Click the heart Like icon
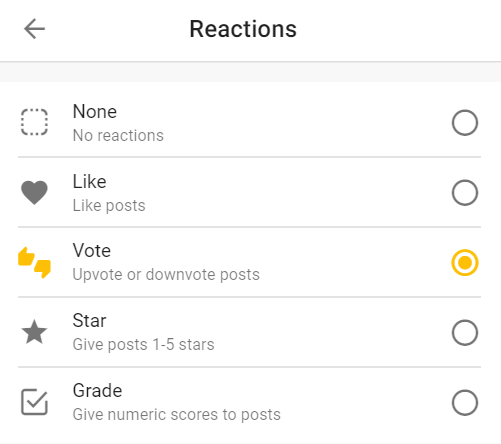The height and width of the screenshot is (444, 501). [x=34, y=192]
